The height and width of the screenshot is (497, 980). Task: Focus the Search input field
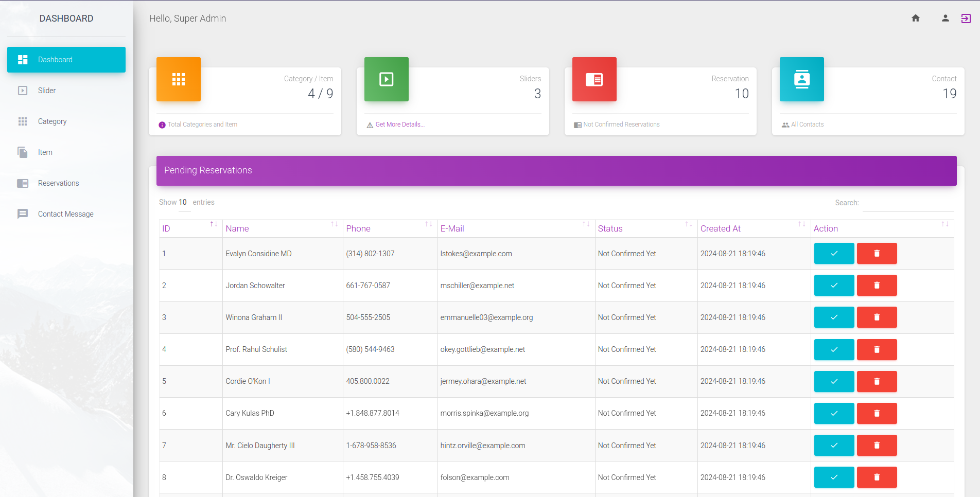coord(908,203)
